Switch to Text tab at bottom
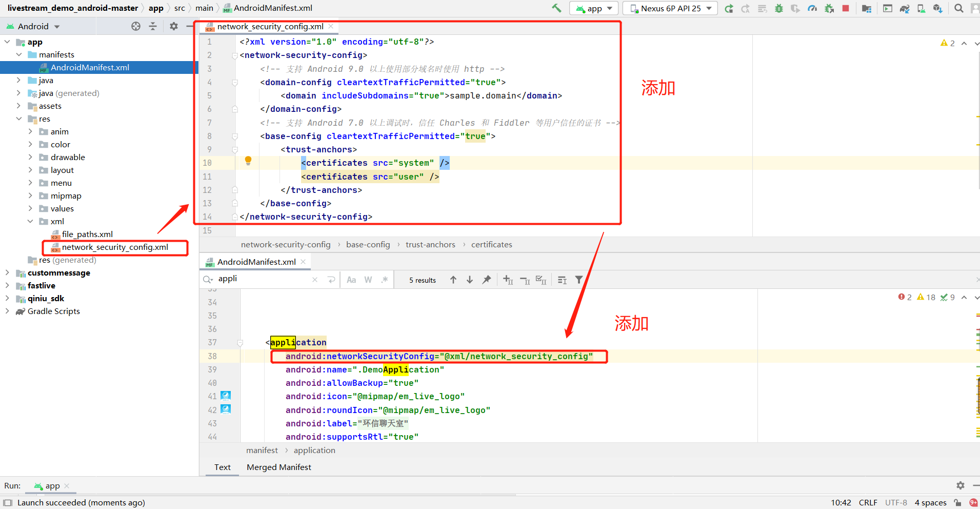 223,467
